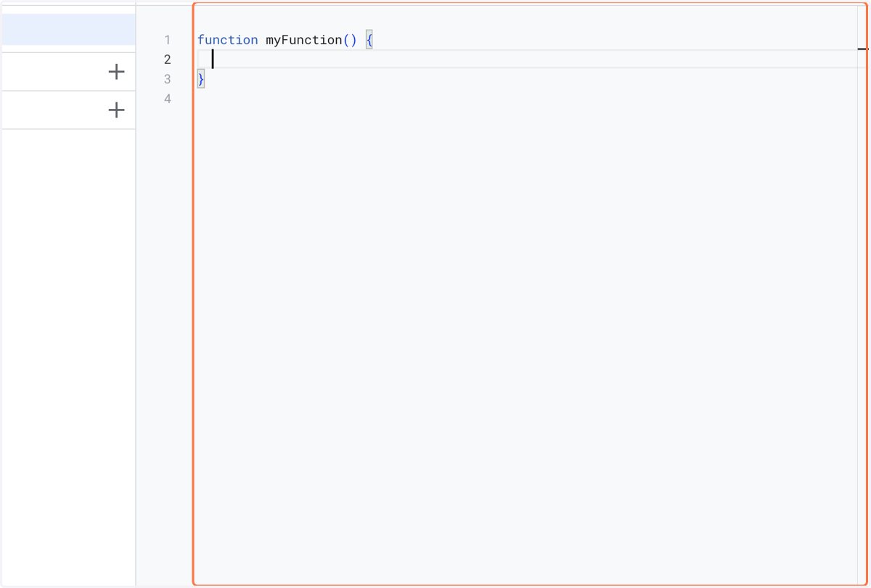This screenshot has height=588, width=871.
Task: Place cursor in the empty highlighted editor line
Action: pos(531,60)
